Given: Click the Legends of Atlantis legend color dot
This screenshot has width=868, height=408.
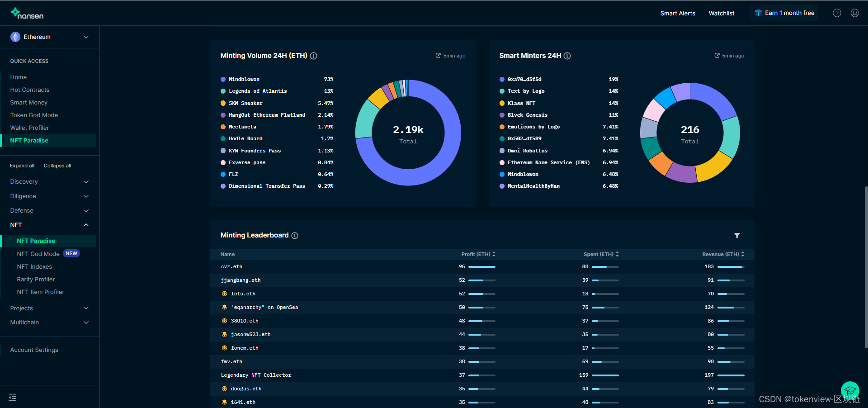Looking at the screenshot, I should point(223,91).
